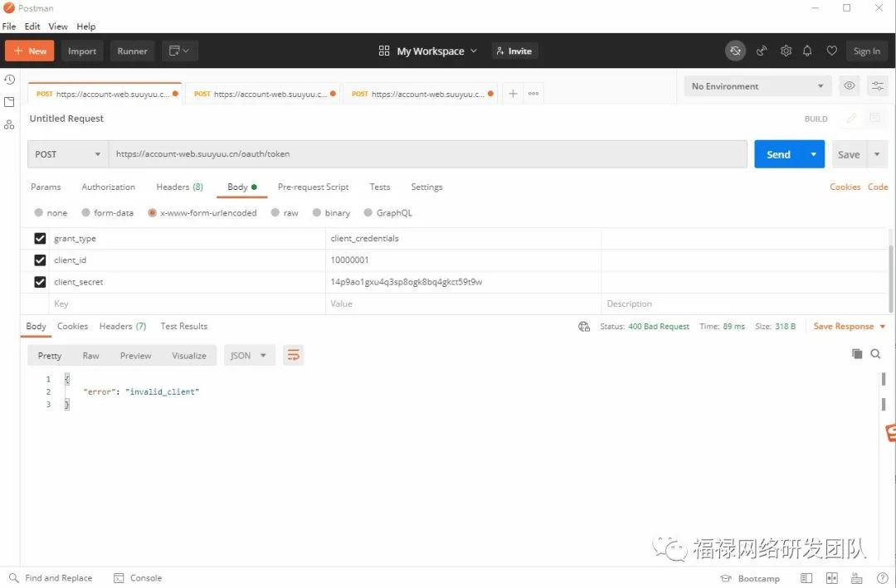Click the network globe icon beside Status

tap(584, 326)
